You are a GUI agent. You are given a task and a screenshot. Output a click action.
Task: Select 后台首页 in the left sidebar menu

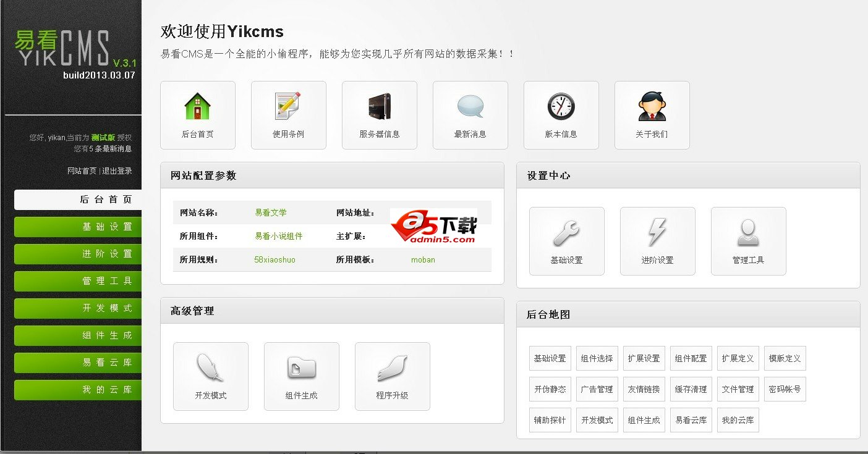(x=78, y=200)
